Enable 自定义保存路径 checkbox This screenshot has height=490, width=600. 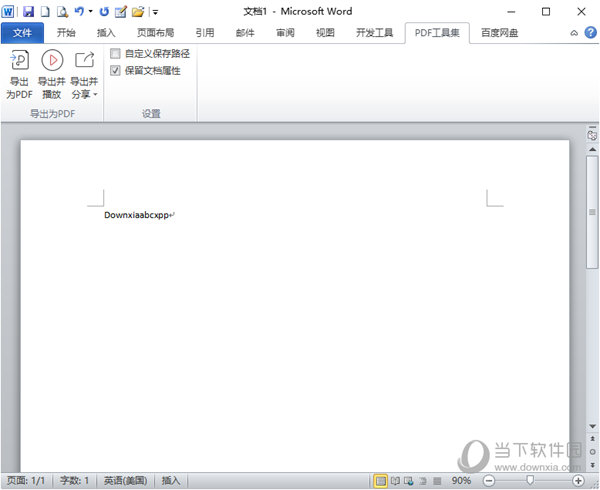(x=115, y=53)
